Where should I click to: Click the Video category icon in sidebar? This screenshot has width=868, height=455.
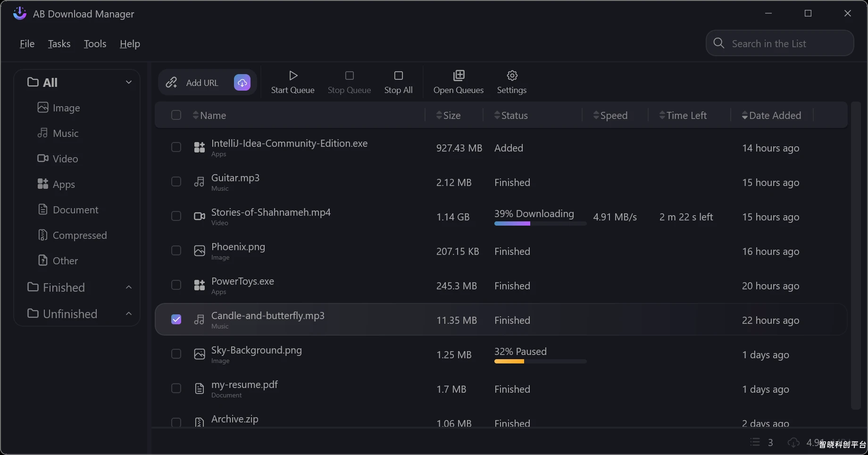click(x=43, y=159)
